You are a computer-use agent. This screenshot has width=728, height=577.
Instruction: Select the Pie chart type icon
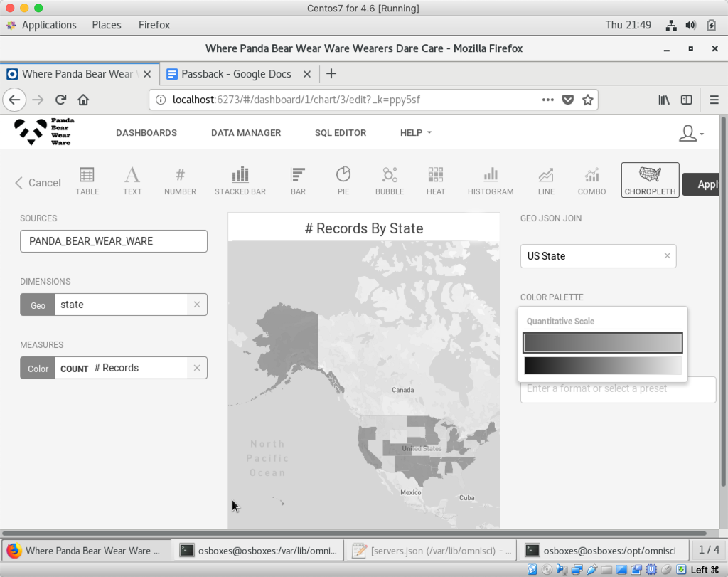coord(343,181)
